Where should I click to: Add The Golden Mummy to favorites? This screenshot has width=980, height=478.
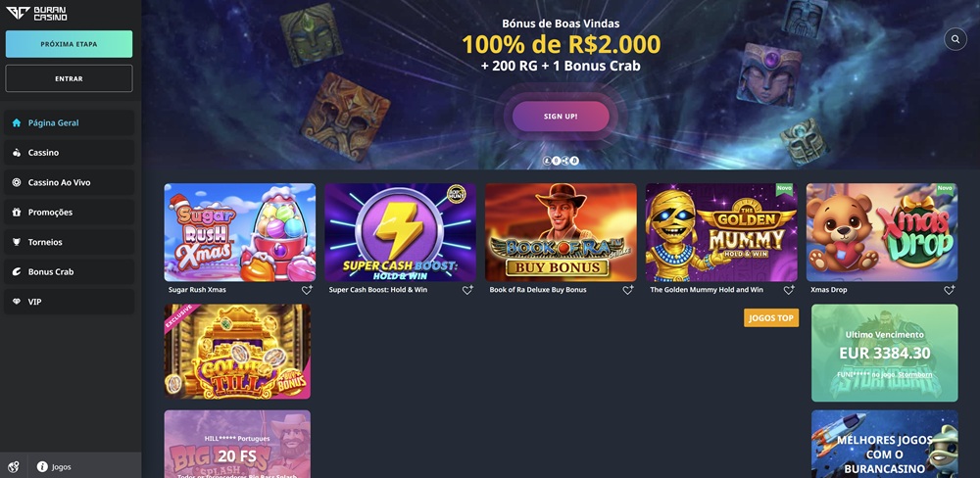coord(789,290)
